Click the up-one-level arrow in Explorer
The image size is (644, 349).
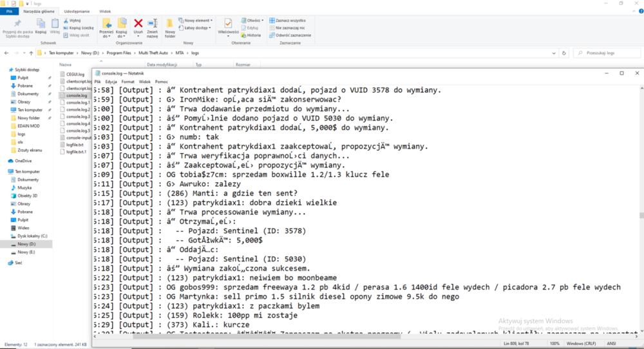pos(31,53)
